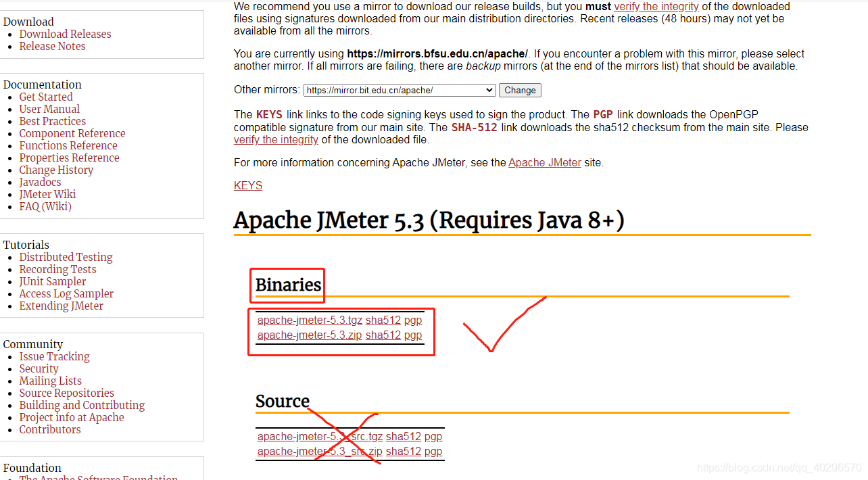Click 'Apache JMeter 5.3 (Requires Java 8+)' heading
The height and width of the screenshot is (480, 868).
click(429, 220)
